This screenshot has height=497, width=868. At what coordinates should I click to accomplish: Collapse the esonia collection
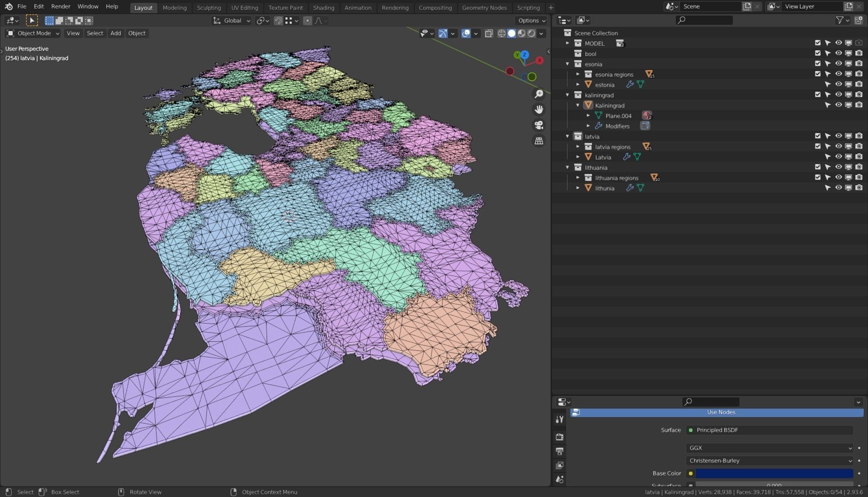point(568,64)
